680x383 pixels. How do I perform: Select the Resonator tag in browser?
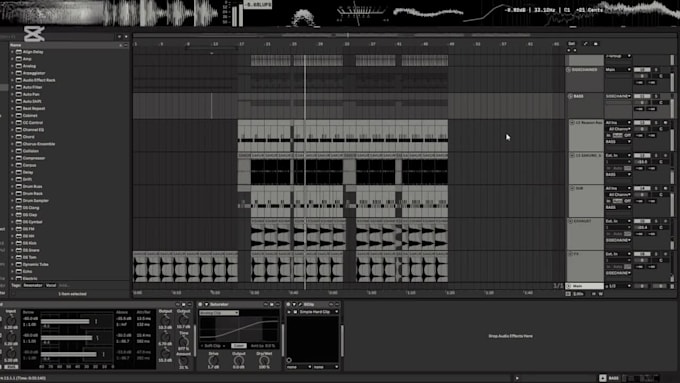33,286
